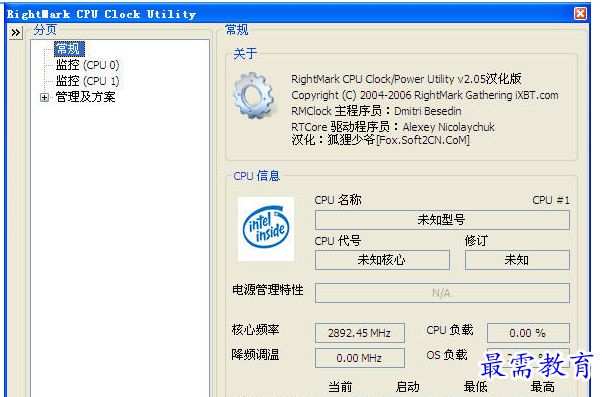Click the RTCore 驱动程序员 Alexey Nicolaychuk line

click(393, 127)
